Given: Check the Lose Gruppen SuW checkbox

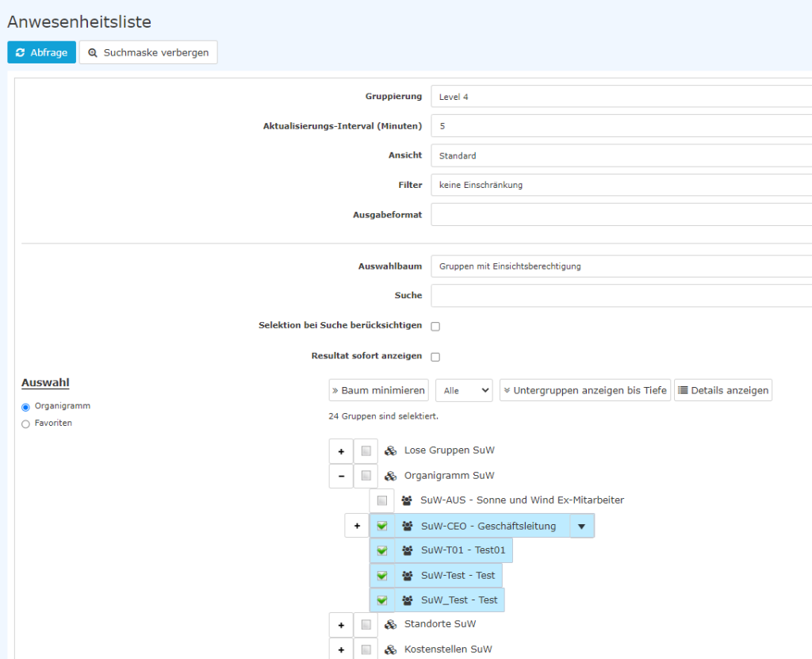Looking at the screenshot, I should click(366, 450).
